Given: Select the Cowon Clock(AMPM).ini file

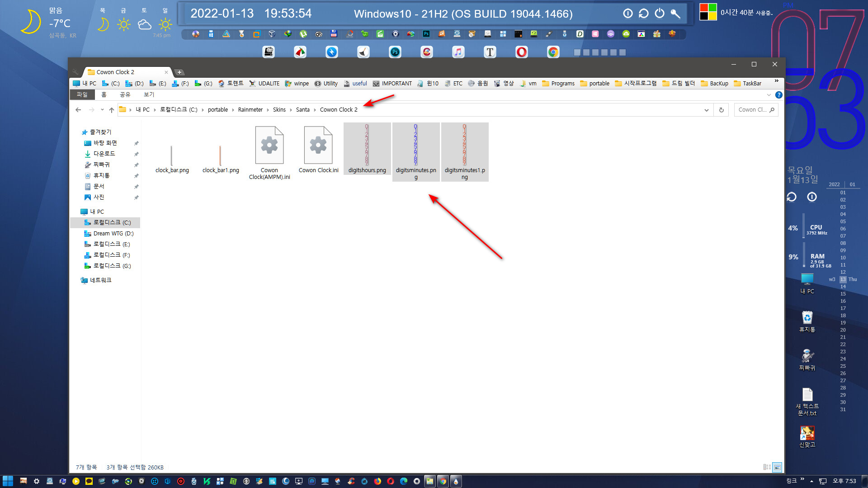Looking at the screenshot, I should click(x=269, y=153).
